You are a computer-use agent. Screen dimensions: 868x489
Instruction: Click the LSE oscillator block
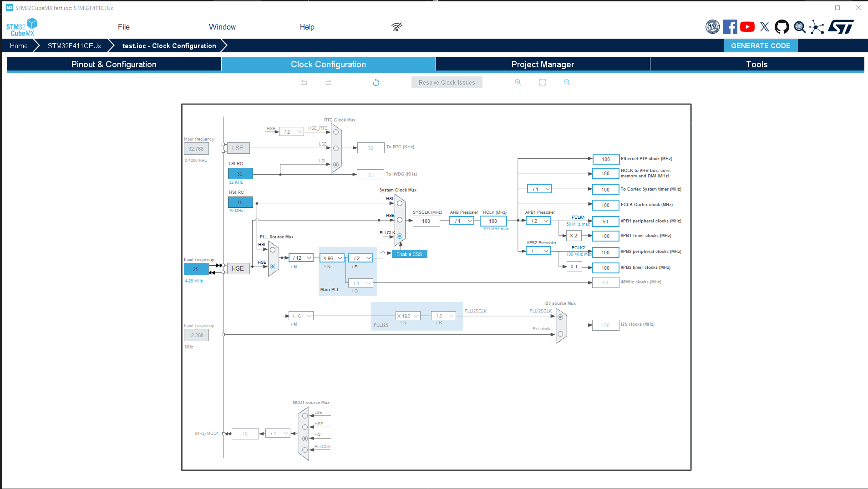click(x=238, y=148)
